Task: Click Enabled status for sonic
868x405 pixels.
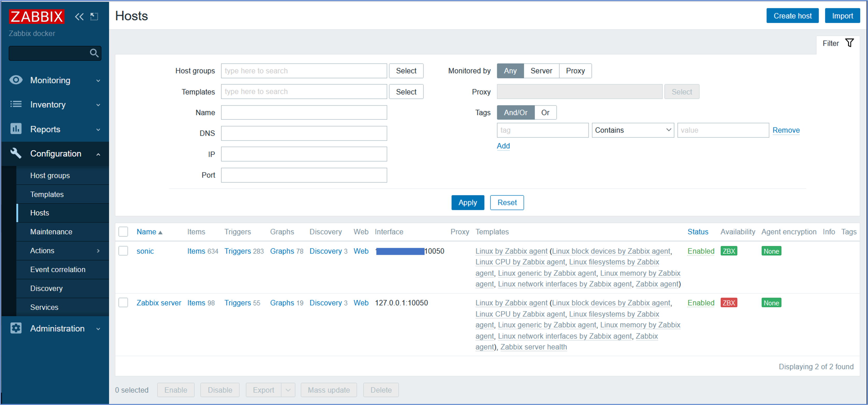Action: tap(701, 251)
